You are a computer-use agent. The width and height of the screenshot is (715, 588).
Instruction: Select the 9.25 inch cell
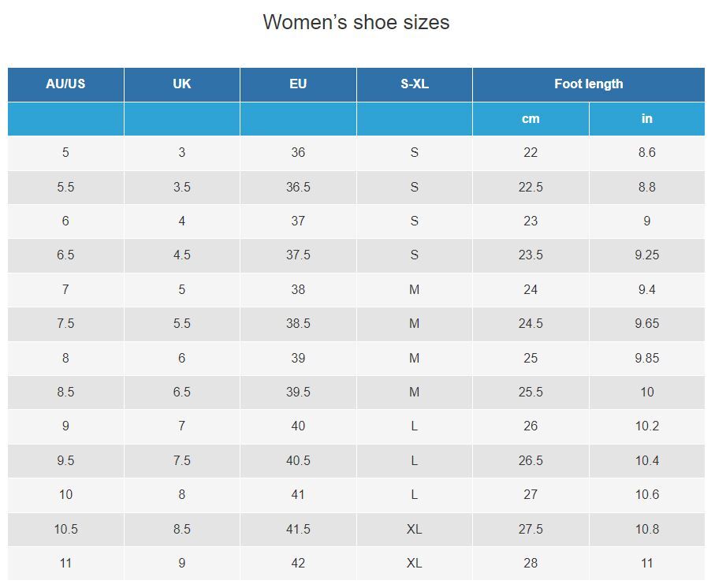pyautogui.click(x=647, y=255)
